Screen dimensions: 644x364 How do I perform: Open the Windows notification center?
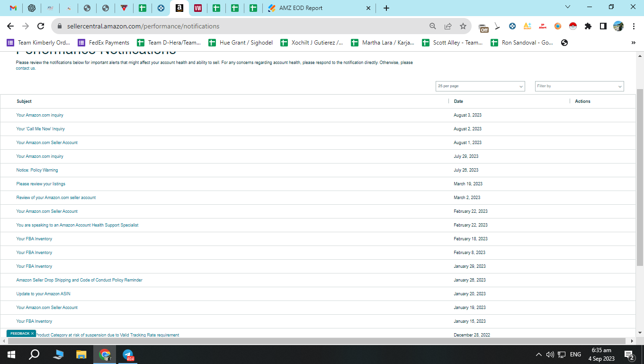(x=629, y=355)
